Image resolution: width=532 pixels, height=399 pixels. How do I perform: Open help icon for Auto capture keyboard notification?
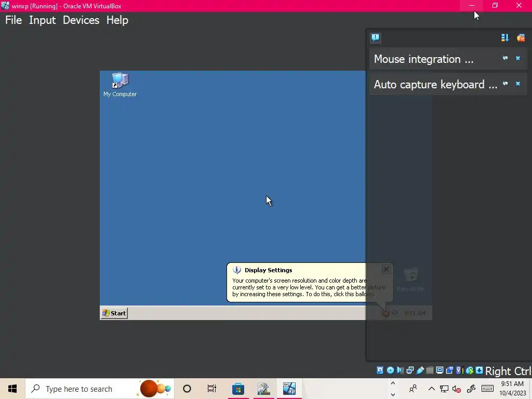pyautogui.click(x=505, y=84)
